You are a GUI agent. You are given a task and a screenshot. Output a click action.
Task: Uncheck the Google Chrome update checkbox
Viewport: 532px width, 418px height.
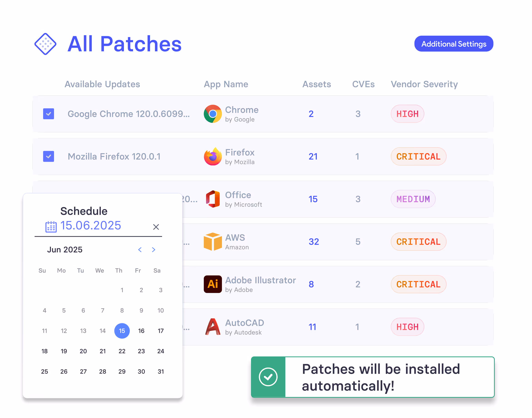48,114
